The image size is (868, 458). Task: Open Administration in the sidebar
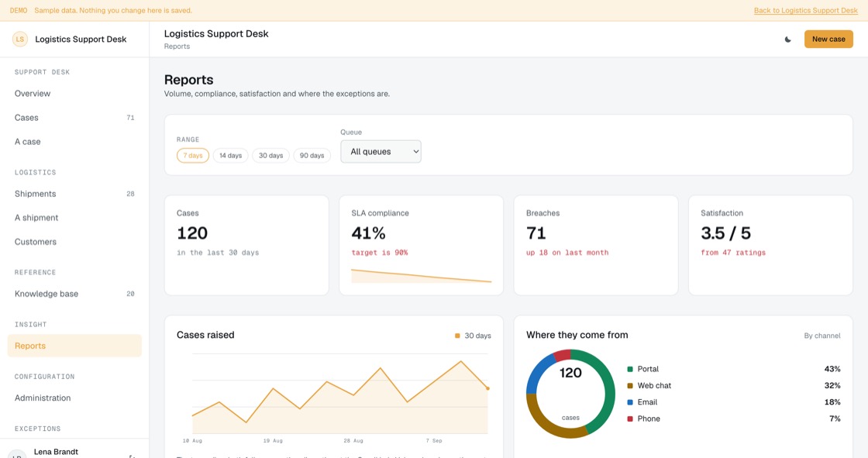click(x=74, y=398)
